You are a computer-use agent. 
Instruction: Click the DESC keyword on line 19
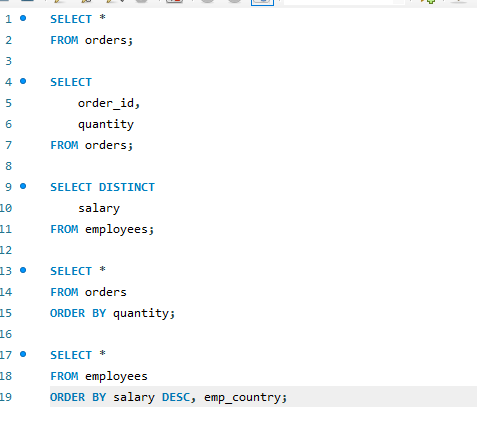(176, 397)
